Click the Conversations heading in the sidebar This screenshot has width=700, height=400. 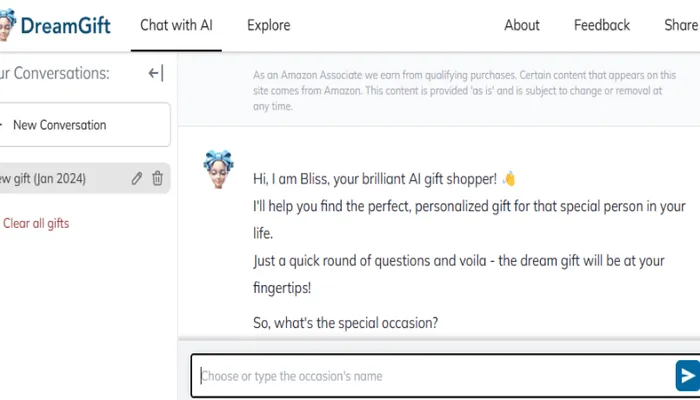55,73
